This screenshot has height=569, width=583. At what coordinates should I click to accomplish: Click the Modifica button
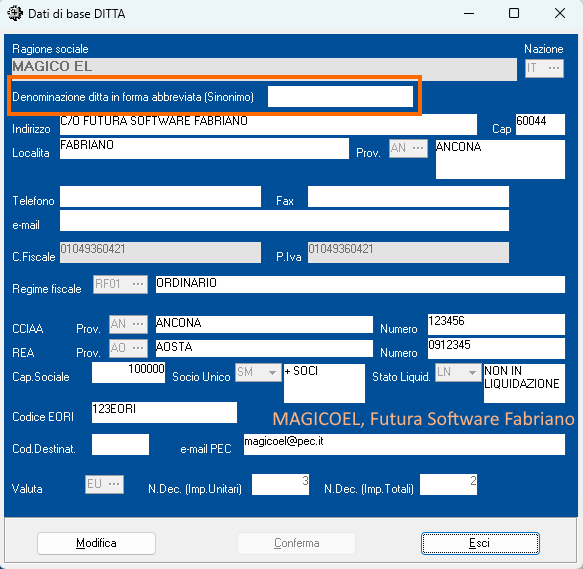point(96,543)
